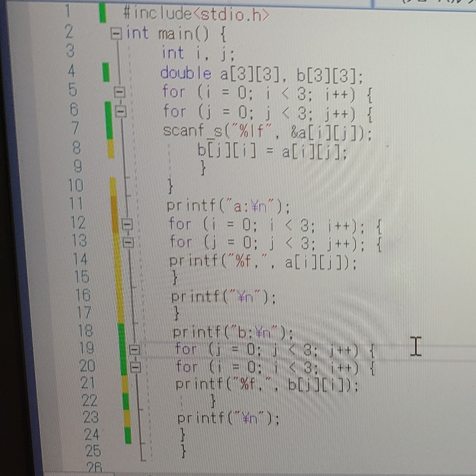Click the closing brace on line 15
This screenshot has width=476, height=476.
(x=175, y=278)
